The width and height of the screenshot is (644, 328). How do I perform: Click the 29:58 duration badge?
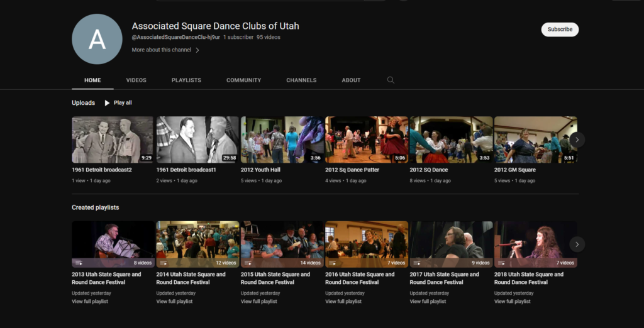[230, 158]
